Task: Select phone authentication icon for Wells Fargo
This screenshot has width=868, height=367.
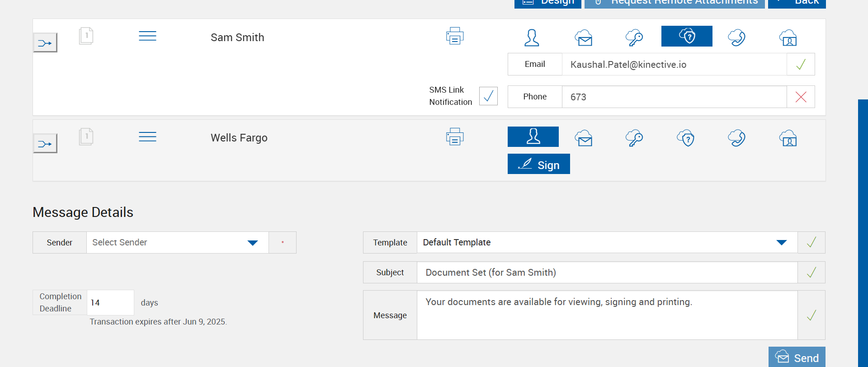Action: pyautogui.click(x=736, y=138)
